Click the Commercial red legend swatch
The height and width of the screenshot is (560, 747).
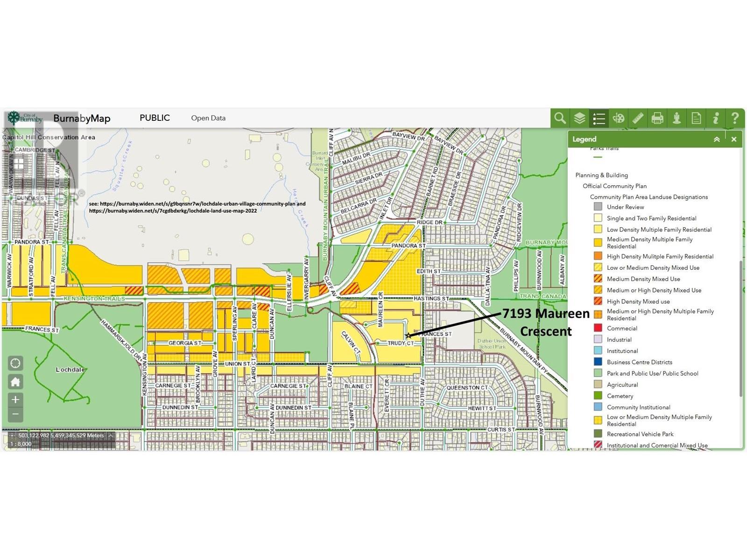point(598,329)
